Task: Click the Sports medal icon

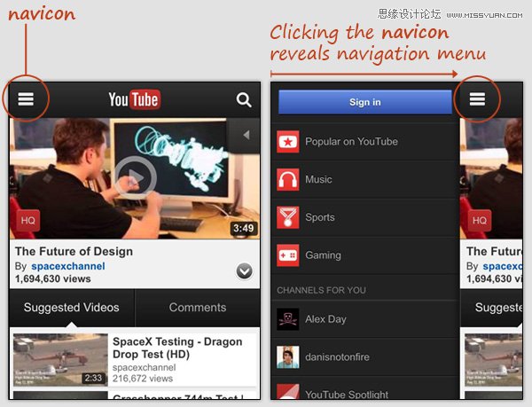Action: 288,217
